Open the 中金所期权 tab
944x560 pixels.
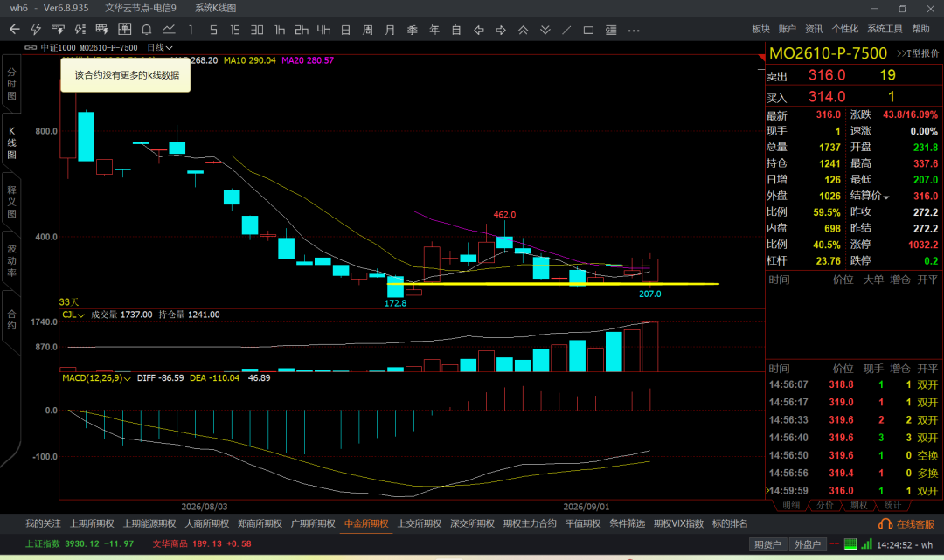[x=366, y=523]
